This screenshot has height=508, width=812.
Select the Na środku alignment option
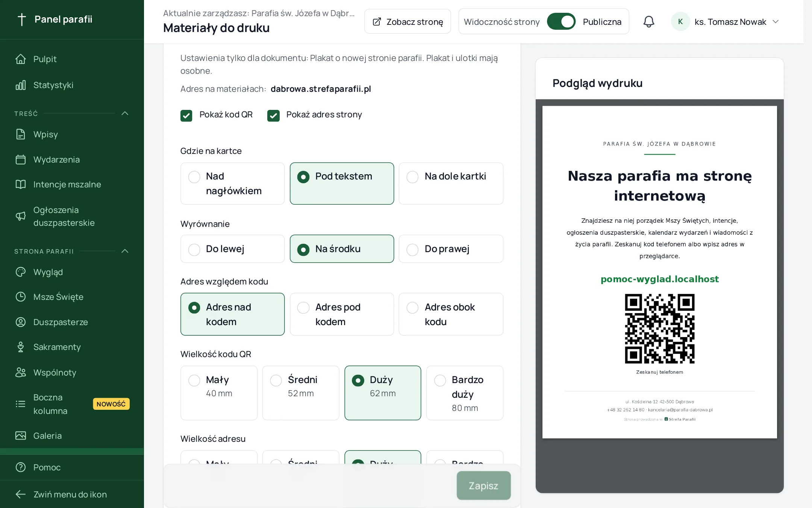click(x=342, y=249)
